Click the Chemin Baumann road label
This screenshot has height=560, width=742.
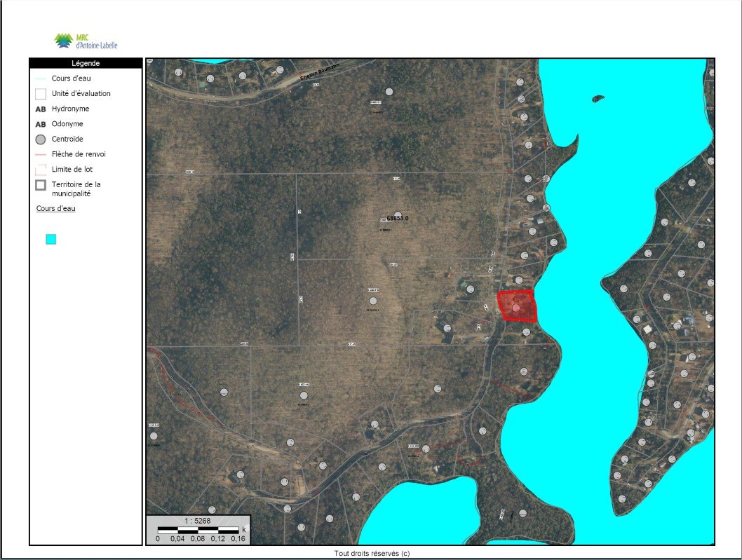click(x=320, y=72)
